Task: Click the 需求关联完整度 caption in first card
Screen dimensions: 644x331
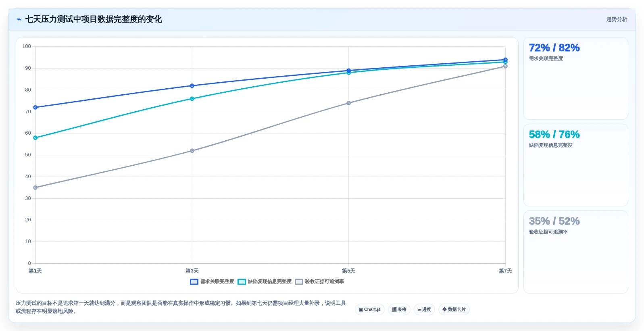Action: click(546, 59)
